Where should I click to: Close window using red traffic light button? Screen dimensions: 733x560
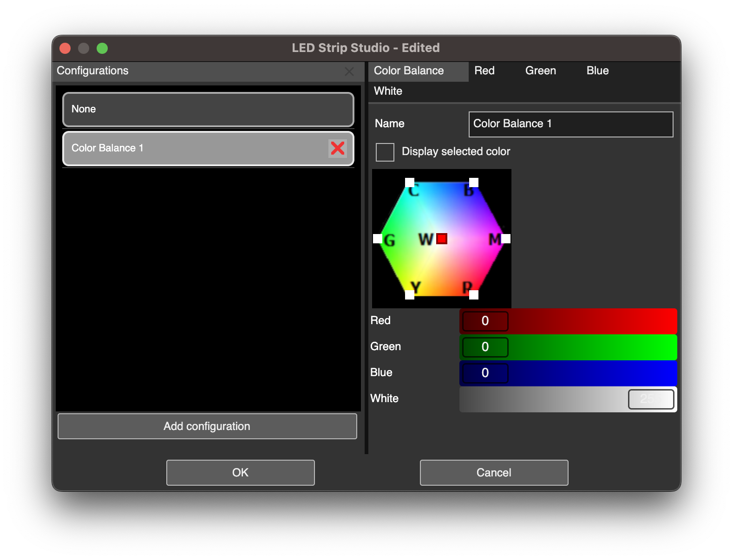65,48
